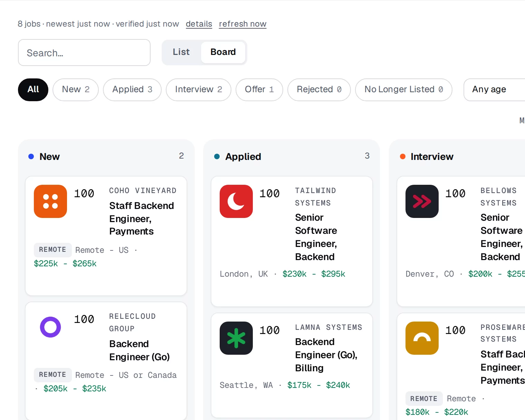Click the Lamna Systems company name
This screenshot has height=420, width=525.
click(329, 327)
